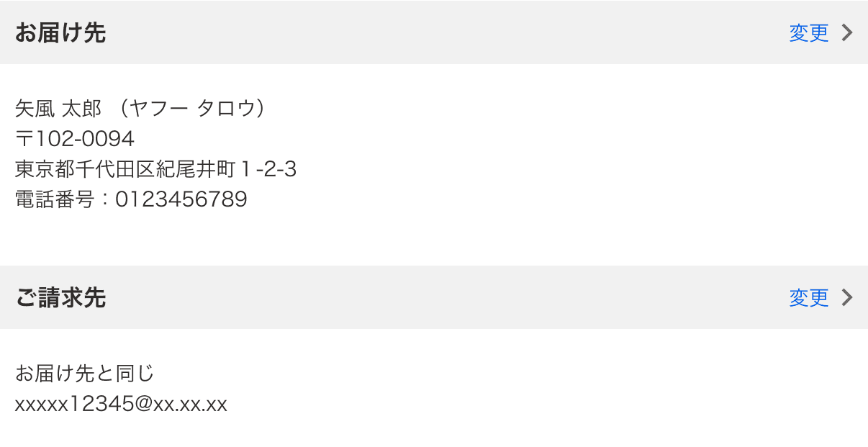The image size is (868, 447).
Task: Select the お届け先 section heading
Action: (60, 33)
